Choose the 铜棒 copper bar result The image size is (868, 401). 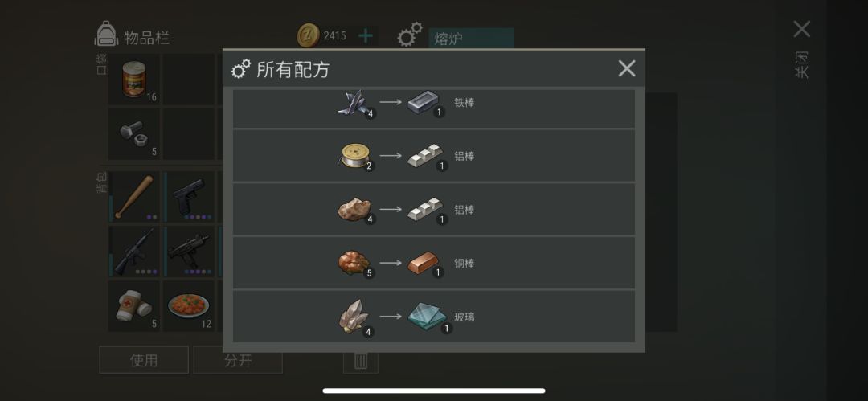424,263
